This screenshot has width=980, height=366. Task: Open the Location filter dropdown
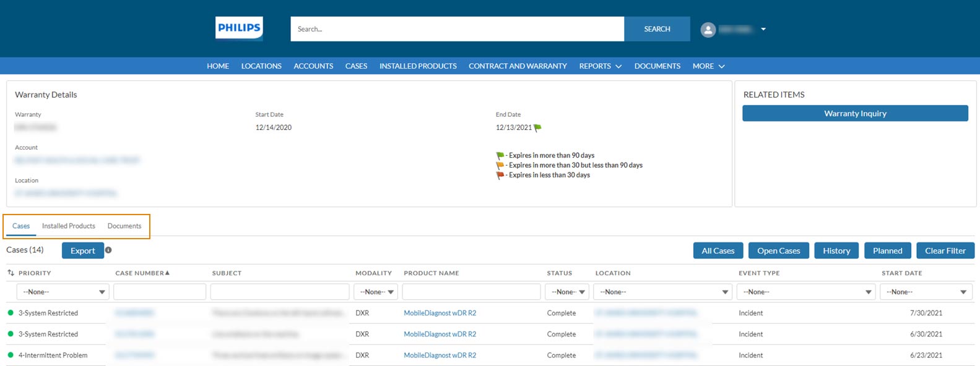tap(662, 292)
